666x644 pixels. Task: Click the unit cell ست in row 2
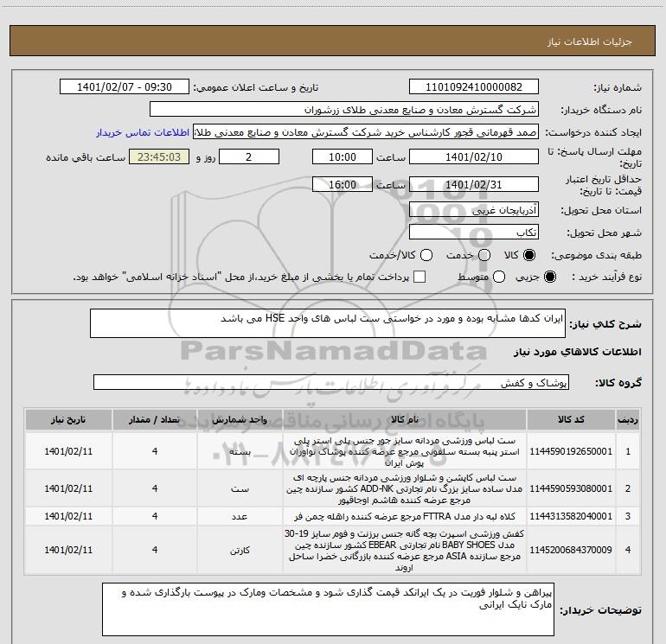240,488
